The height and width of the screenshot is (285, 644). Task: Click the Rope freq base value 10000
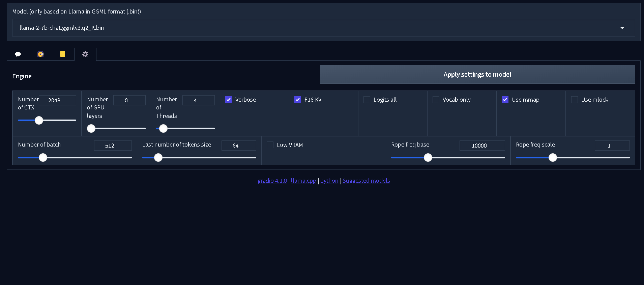[x=482, y=146]
